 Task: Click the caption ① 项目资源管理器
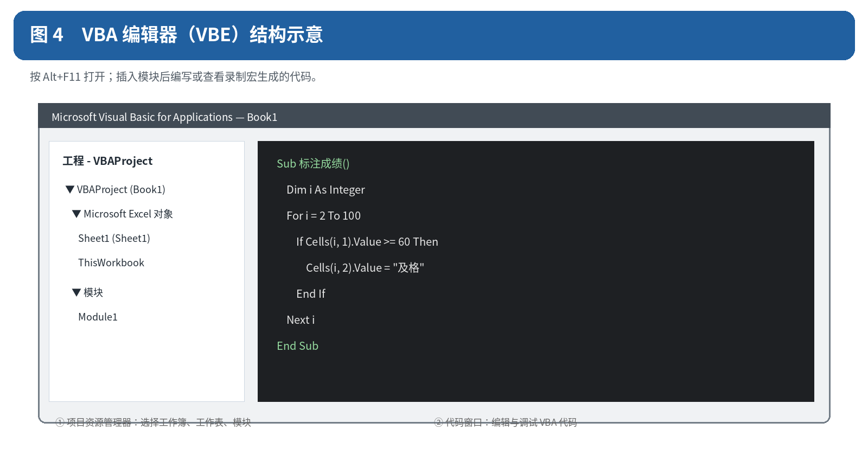[153, 422]
